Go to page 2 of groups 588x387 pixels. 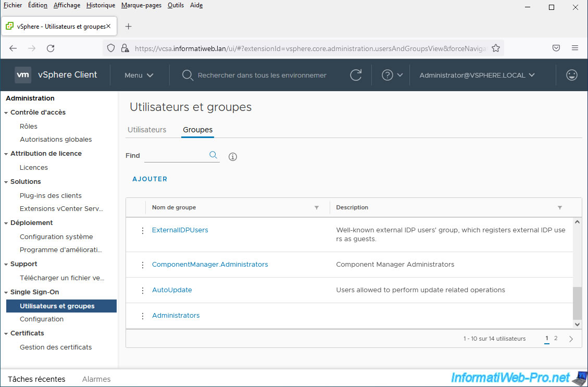[x=556, y=339]
